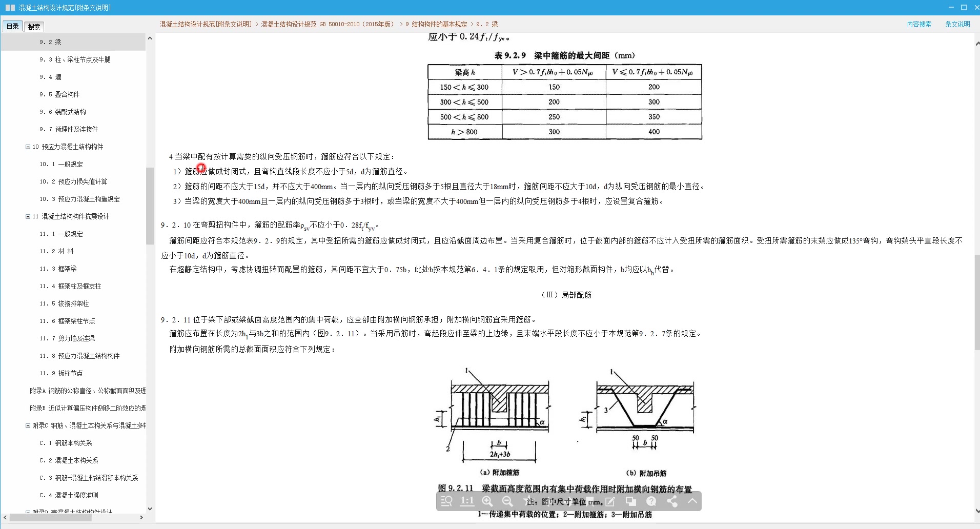Screen dimensions: 980x529
Task: Open '10.2 预应力损失值计算' section
Action: point(73,181)
